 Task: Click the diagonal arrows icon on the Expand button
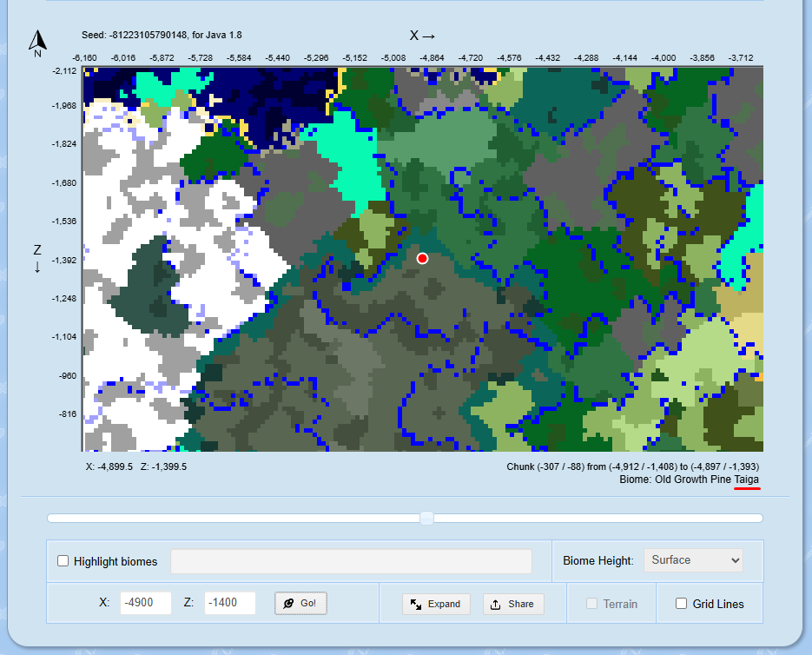click(415, 604)
